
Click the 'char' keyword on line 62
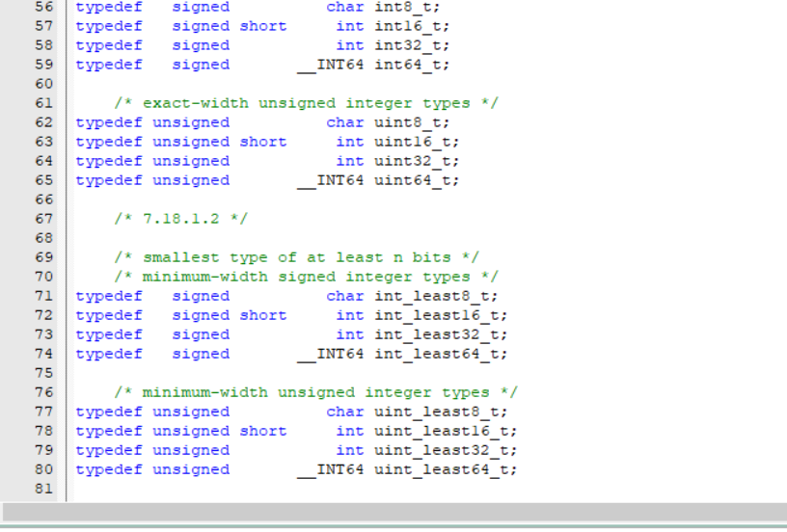pos(345,122)
